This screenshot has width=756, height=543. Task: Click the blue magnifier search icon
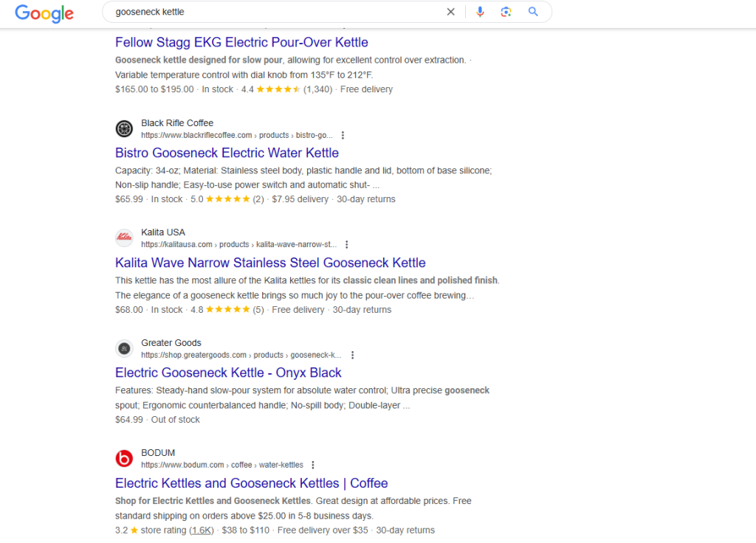pos(533,12)
